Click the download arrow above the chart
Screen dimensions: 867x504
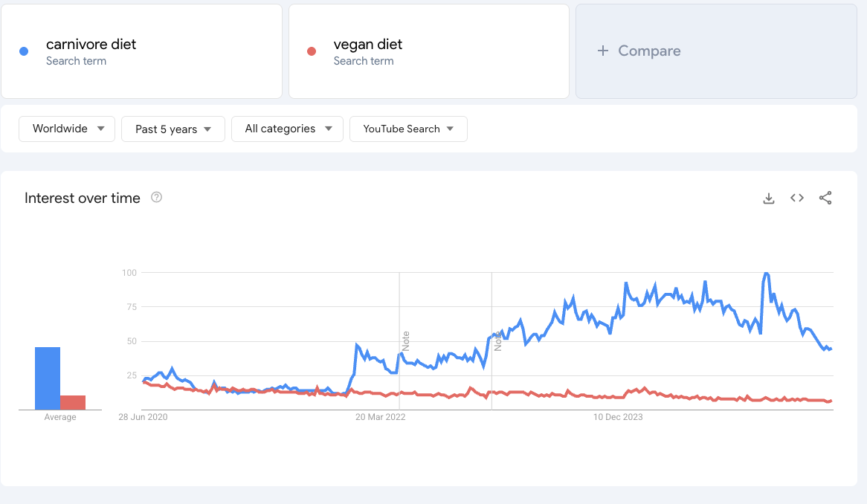coord(768,198)
